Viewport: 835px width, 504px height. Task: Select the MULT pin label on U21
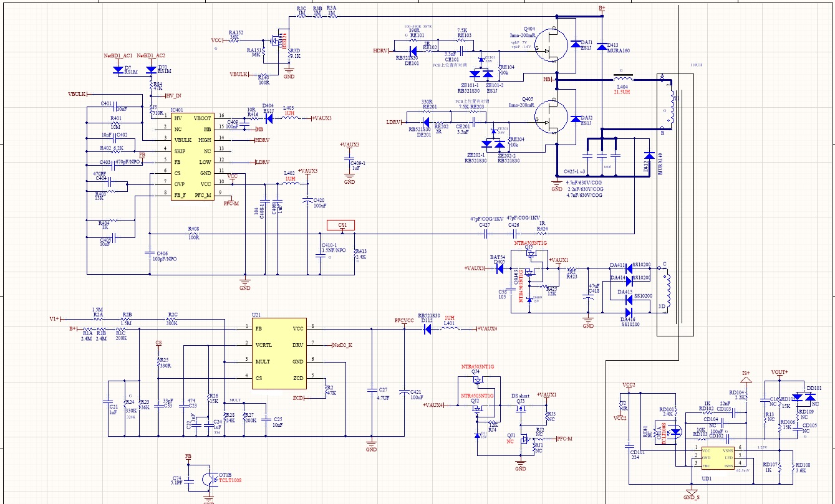pos(262,361)
